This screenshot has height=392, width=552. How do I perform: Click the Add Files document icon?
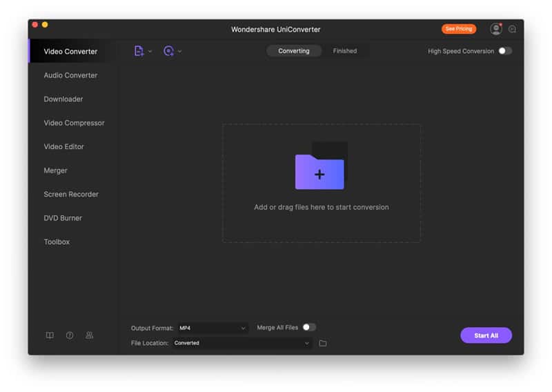(x=139, y=51)
